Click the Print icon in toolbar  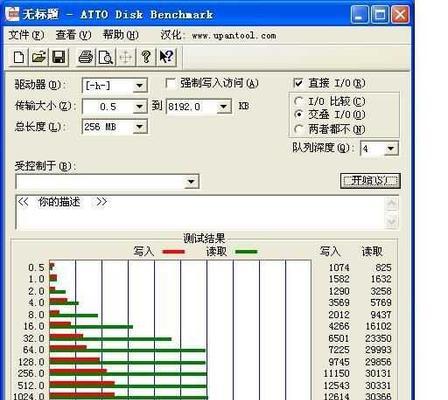tap(86, 57)
